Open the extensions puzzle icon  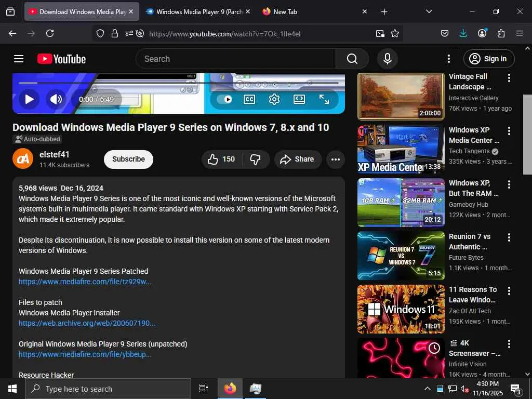(x=501, y=33)
